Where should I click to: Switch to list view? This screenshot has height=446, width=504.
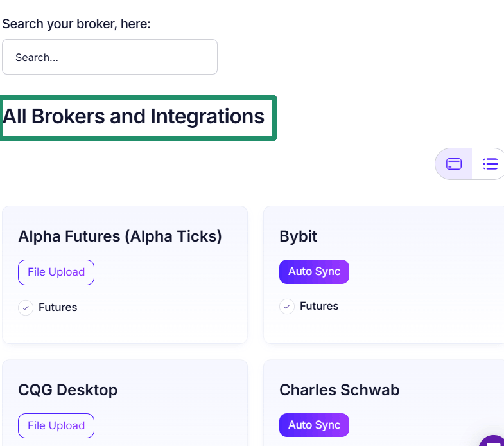coord(489,164)
